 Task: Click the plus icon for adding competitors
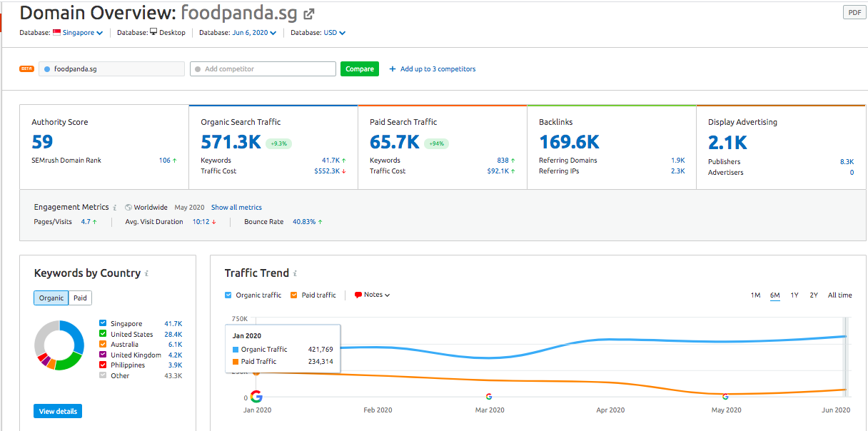click(393, 69)
